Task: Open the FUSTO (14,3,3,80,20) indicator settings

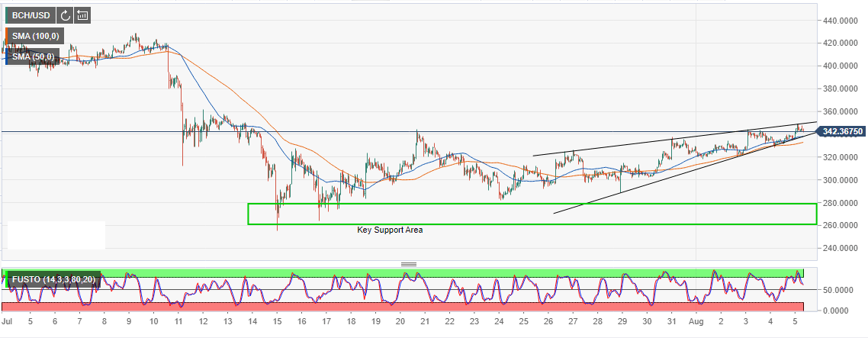Action: 54,280
